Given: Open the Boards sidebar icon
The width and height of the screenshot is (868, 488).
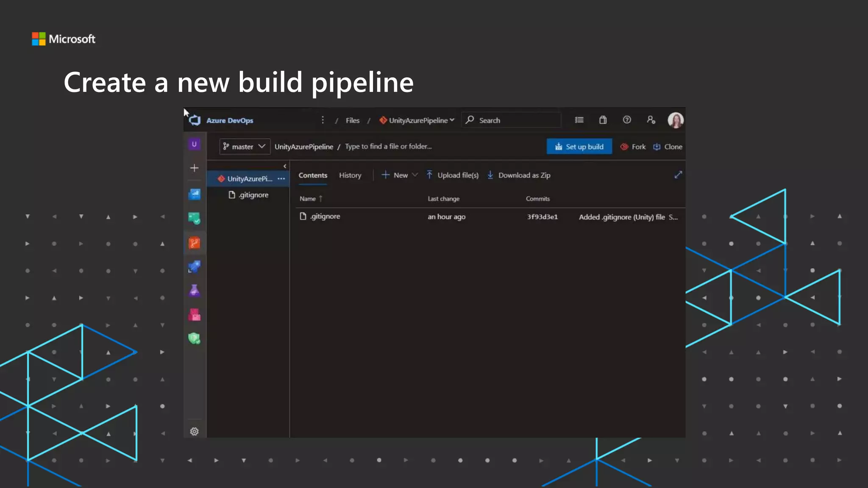Looking at the screenshot, I should pos(194,219).
